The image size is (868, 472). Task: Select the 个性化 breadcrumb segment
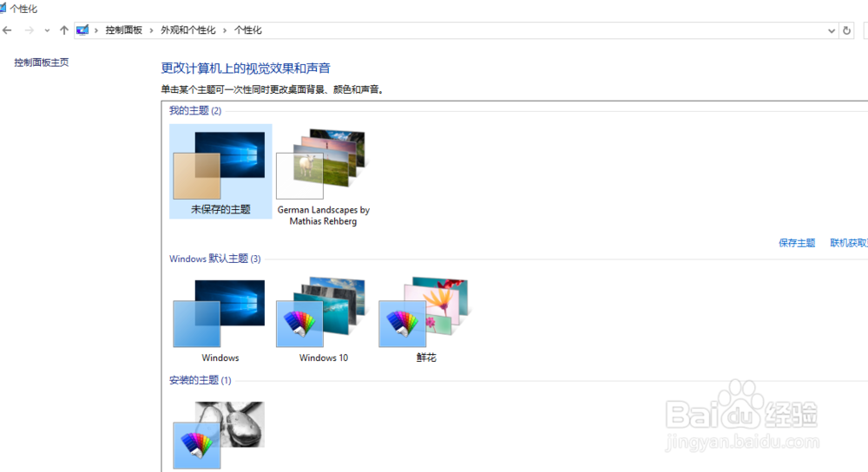tap(248, 29)
